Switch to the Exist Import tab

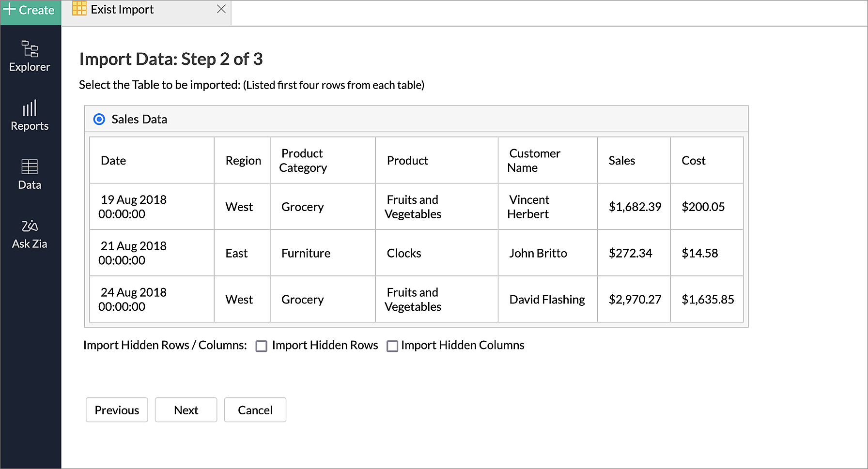click(123, 10)
